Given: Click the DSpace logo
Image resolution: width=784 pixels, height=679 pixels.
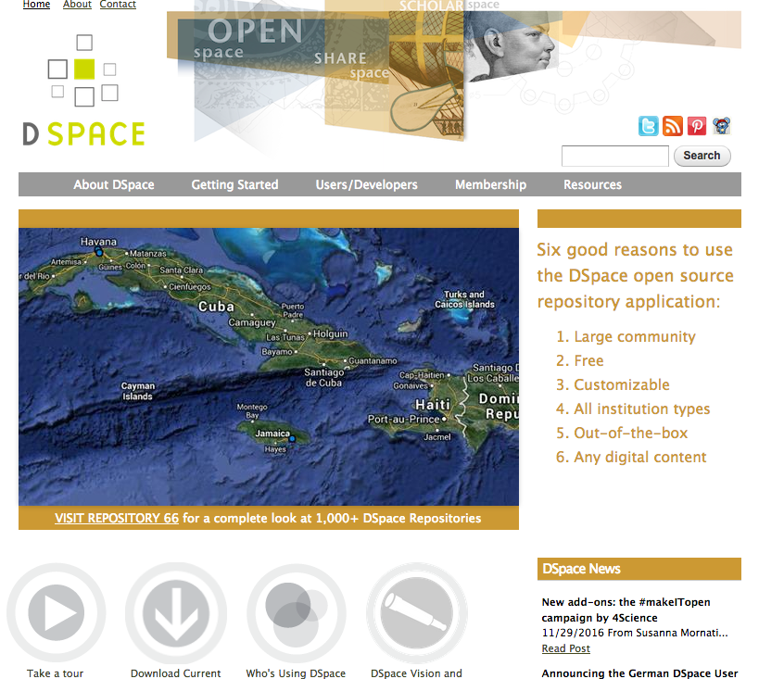Looking at the screenshot, I should tap(83, 90).
